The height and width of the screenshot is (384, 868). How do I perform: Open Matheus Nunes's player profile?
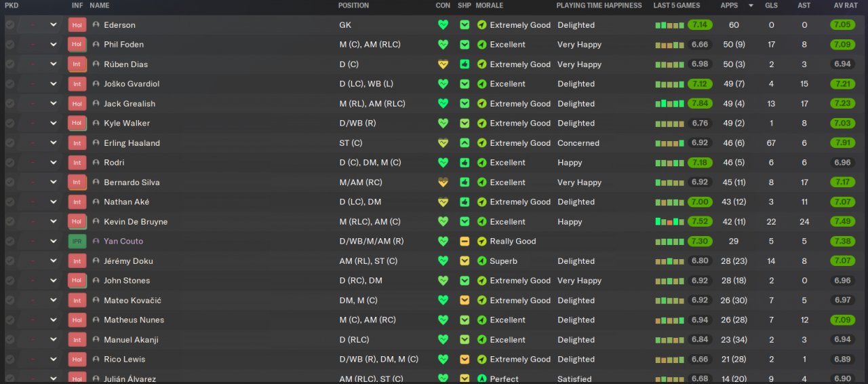[134, 320]
